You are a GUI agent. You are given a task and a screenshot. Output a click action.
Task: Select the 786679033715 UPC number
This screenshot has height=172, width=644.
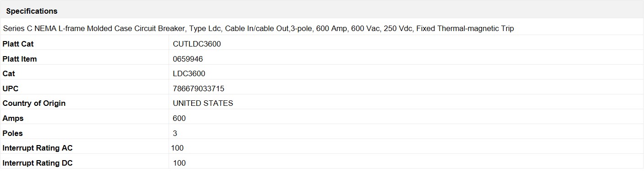click(x=199, y=89)
